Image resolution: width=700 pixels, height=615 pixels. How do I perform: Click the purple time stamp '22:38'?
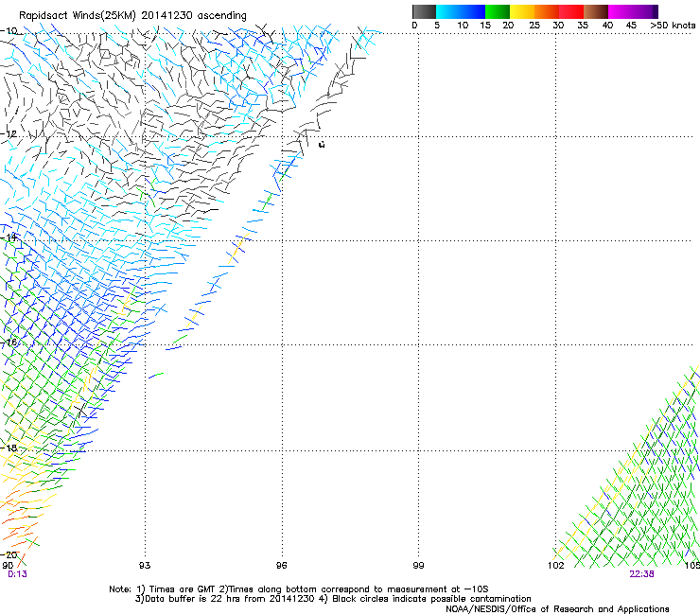pos(641,574)
